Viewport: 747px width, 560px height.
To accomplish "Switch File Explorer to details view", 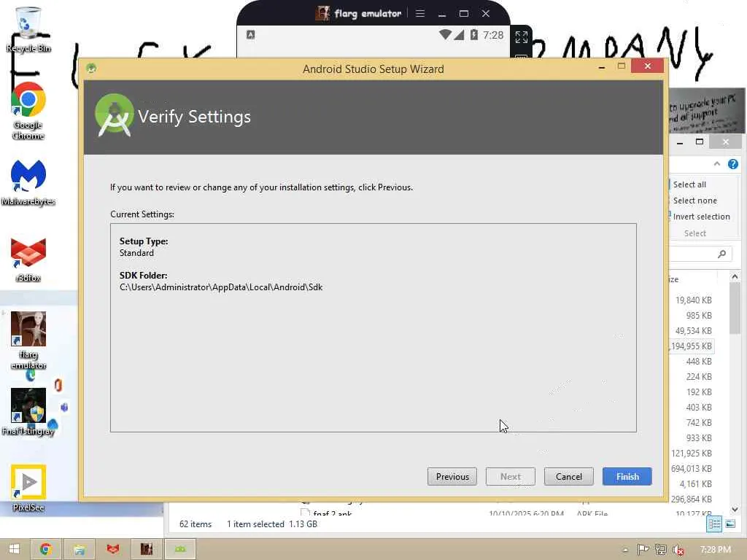I will pos(714,524).
